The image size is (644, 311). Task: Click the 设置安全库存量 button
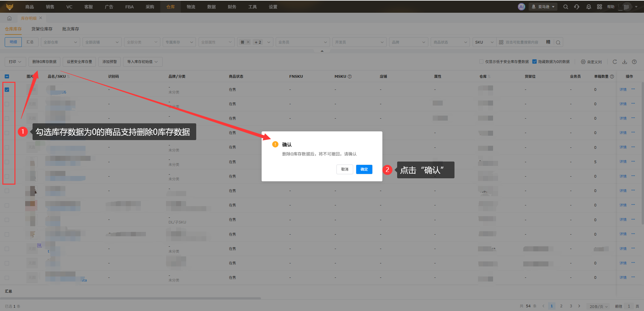click(79, 62)
